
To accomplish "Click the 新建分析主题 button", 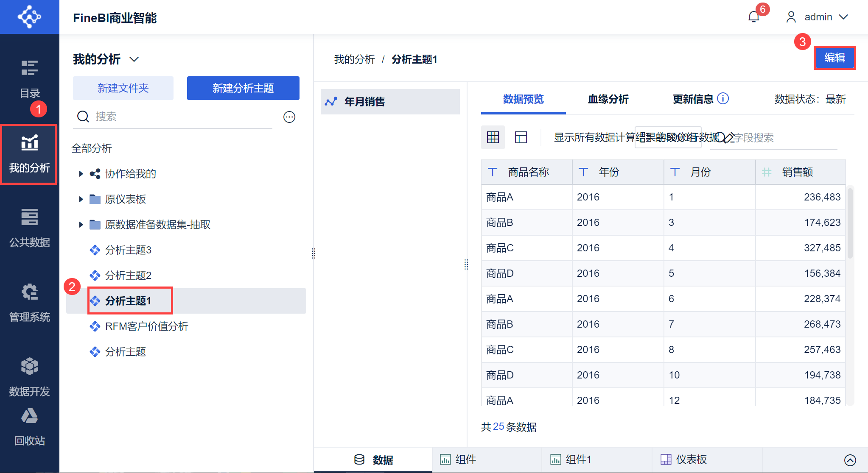I will [243, 88].
